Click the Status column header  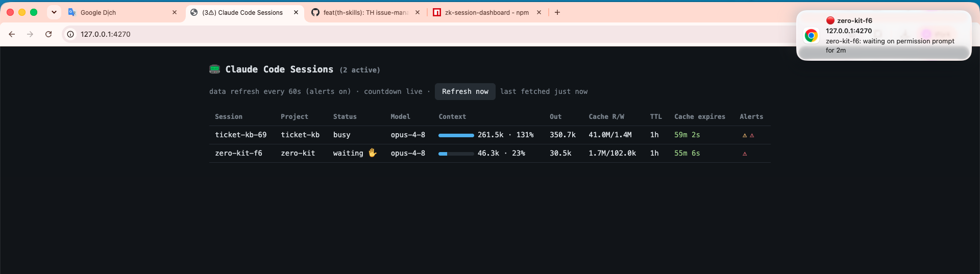pyautogui.click(x=345, y=117)
